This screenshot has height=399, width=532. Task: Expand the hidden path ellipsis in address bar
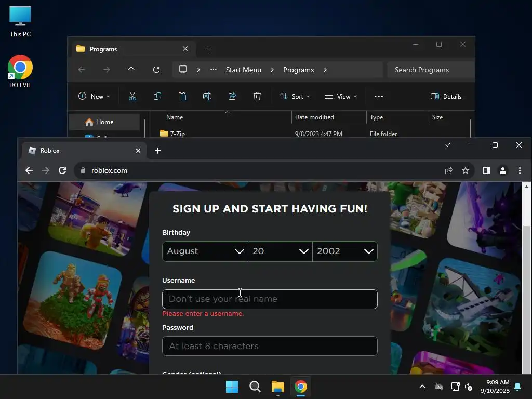pos(214,70)
